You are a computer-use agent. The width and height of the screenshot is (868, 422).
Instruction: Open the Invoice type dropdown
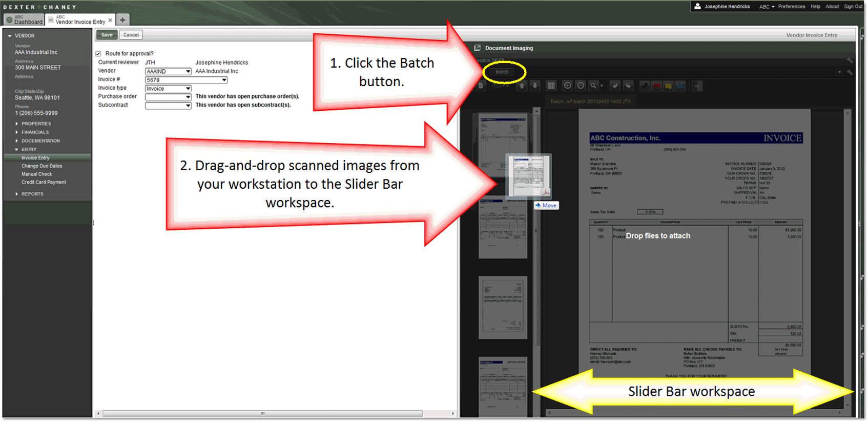tap(168, 89)
